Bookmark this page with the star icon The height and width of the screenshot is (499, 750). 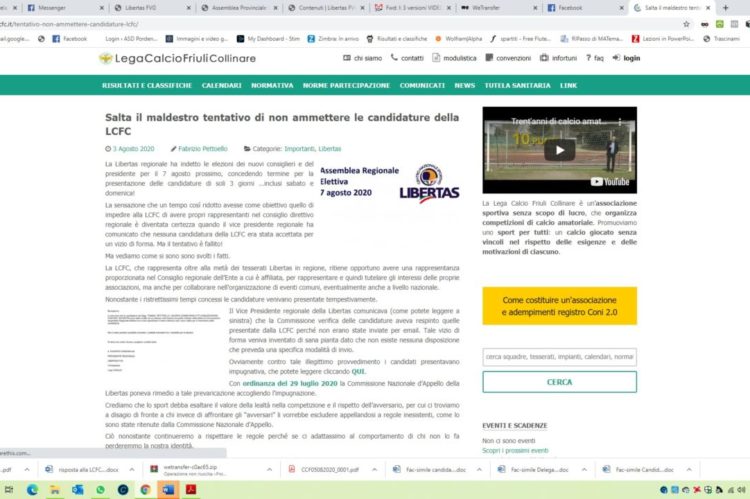point(686,24)
